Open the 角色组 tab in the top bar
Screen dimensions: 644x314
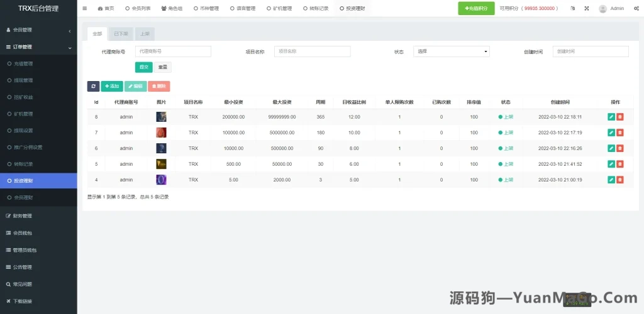click(172, 8)
